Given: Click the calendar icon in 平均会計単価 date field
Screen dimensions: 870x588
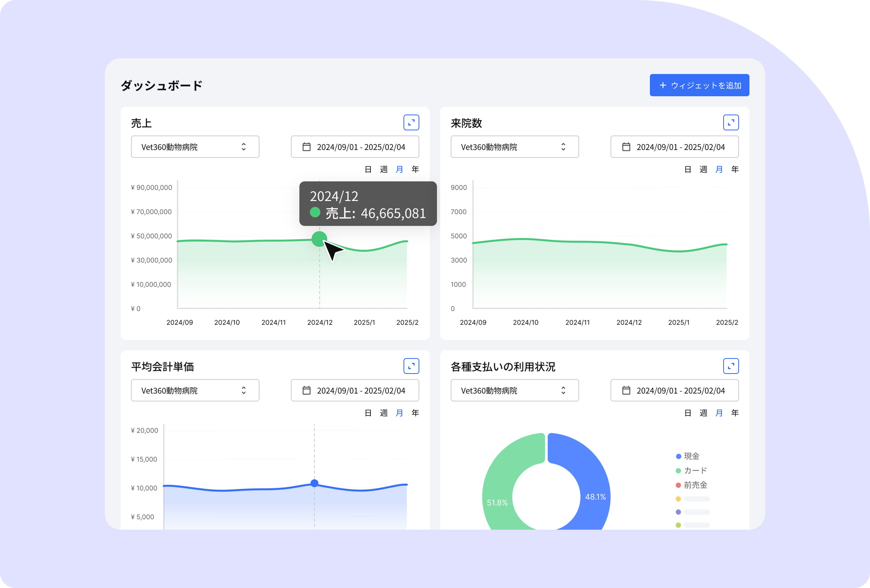Looking at the screenshot, I should pos(306,390).
